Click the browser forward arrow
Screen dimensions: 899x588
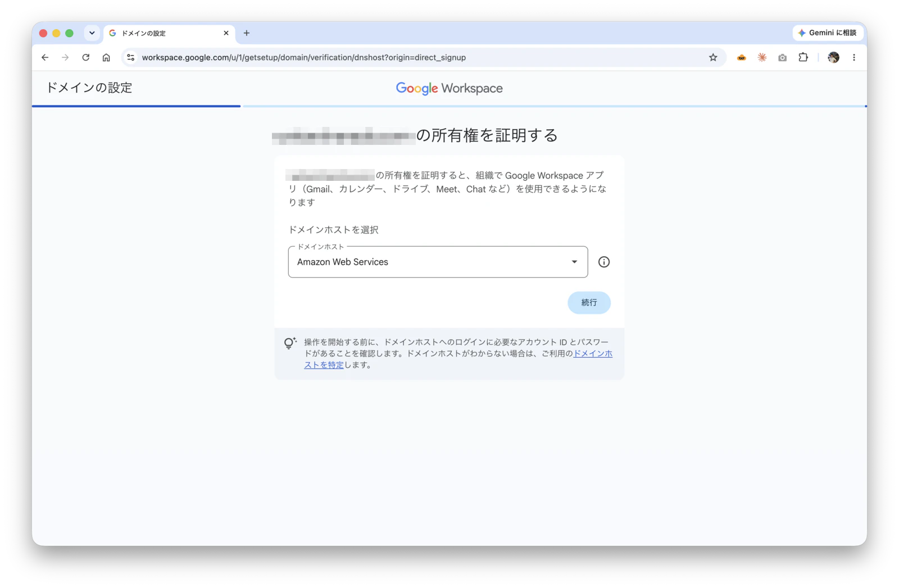coord(65,57)
